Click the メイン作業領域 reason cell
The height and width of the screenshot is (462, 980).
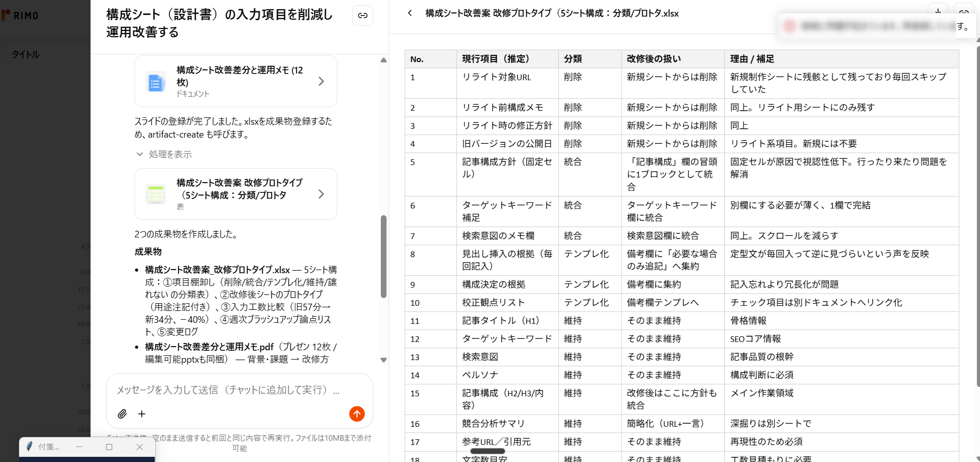(841, 399)
